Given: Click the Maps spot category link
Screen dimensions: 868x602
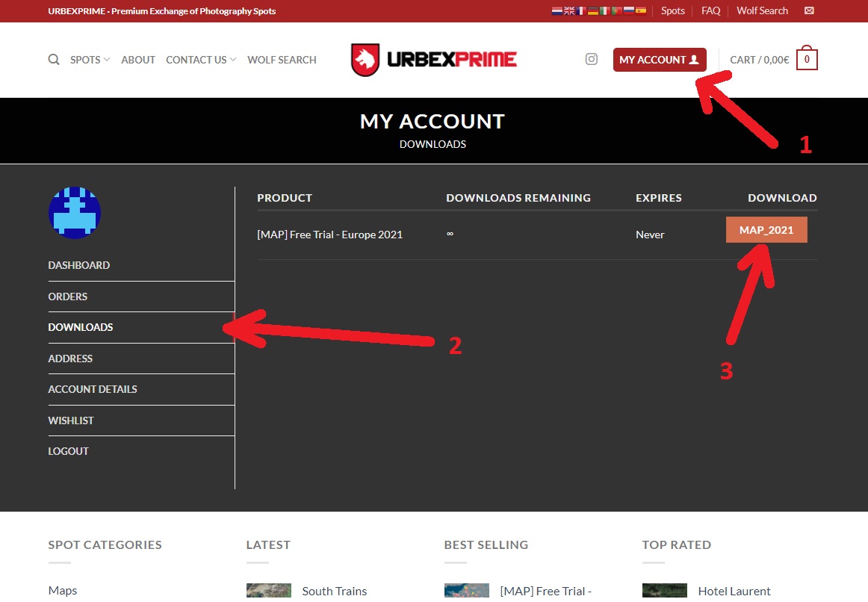Looking at the screenshot, I should click(x=63, y=590).
